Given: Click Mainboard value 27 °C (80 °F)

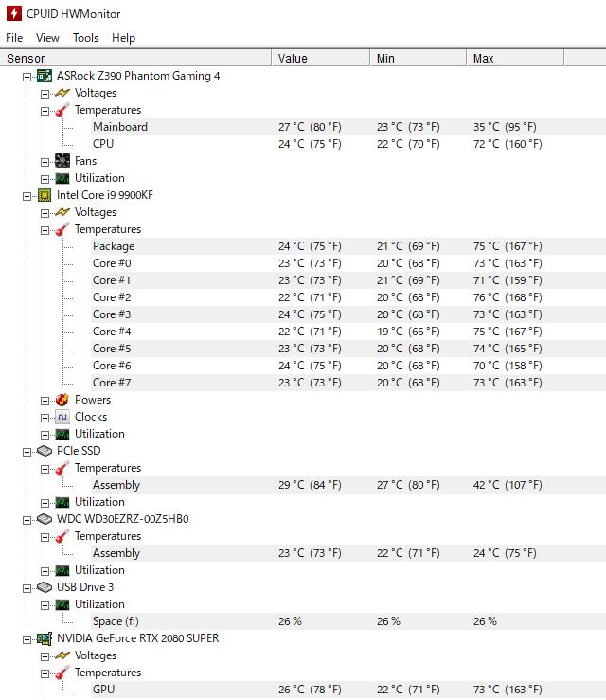Looking at the screenshot, I should 310,127.
